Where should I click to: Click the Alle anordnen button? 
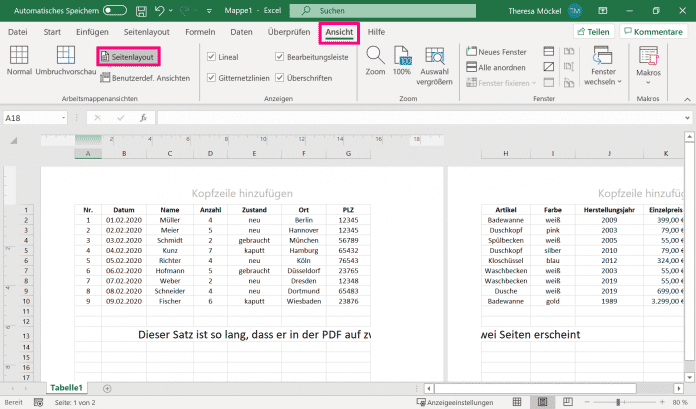pyautogui.click(x=497, y=67)
